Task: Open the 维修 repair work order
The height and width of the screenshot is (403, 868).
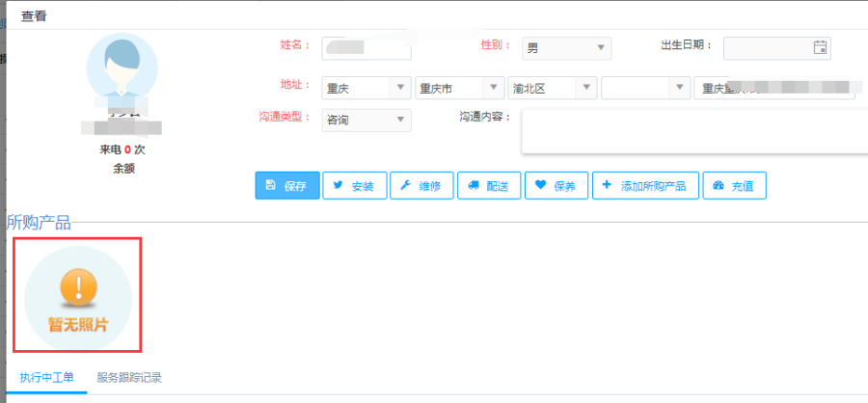Action: [x=421, y=186]
